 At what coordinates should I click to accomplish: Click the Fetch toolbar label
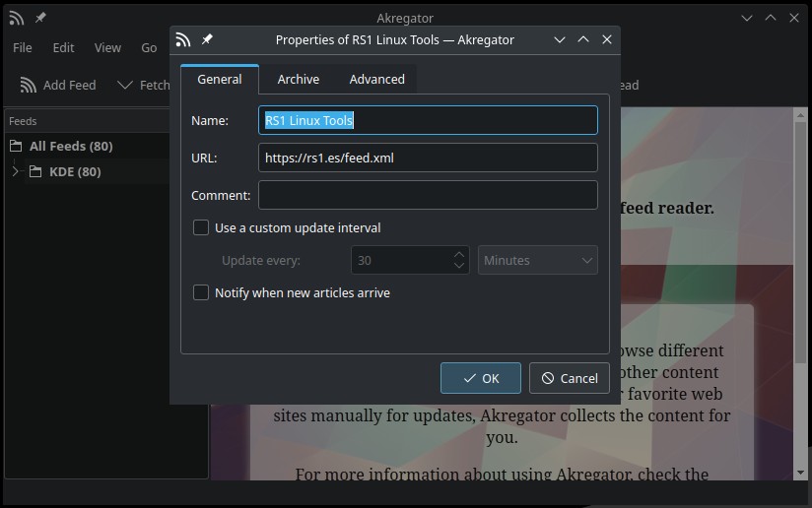tap(155, 85)
